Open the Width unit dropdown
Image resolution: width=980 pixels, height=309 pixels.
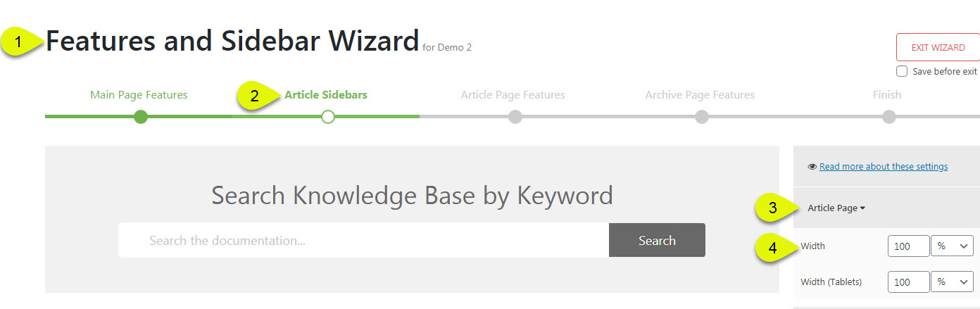click(952, 246)
